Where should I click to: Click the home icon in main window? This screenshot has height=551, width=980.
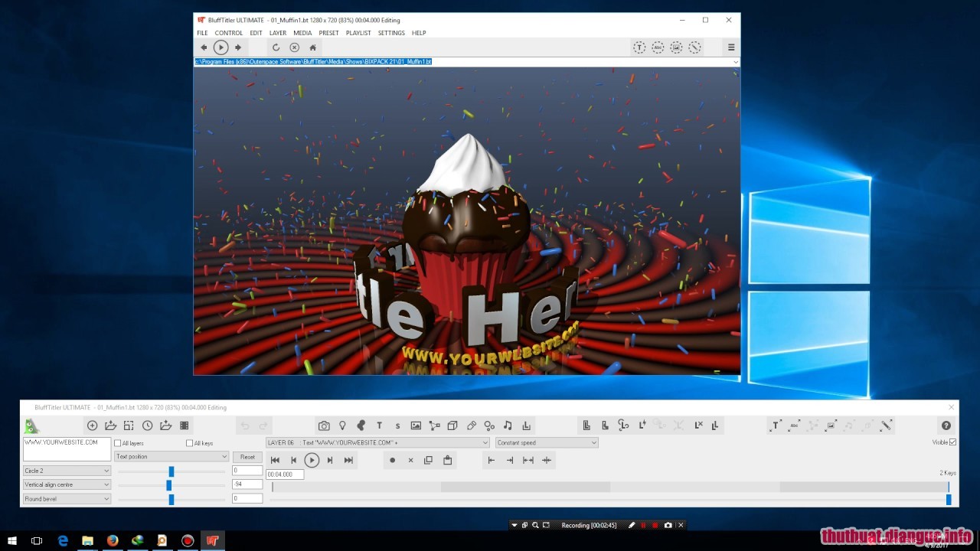[x=312, y=47]
